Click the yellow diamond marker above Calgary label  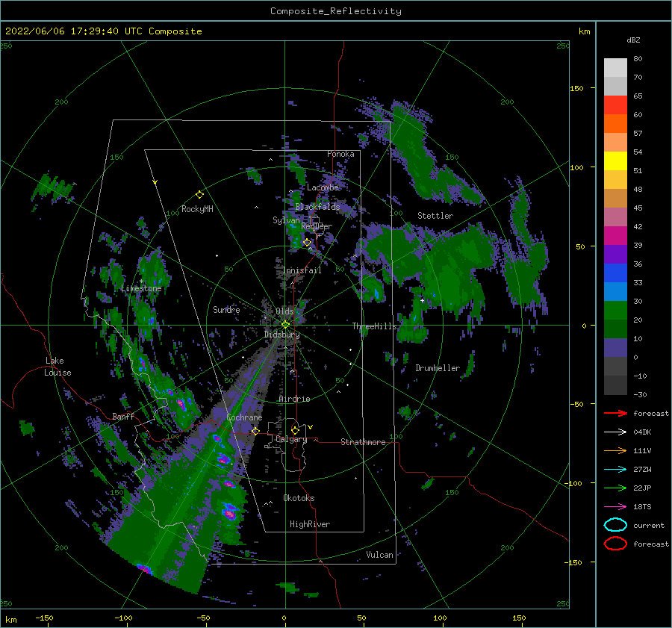pyautogui.click(x=295, y=430)
